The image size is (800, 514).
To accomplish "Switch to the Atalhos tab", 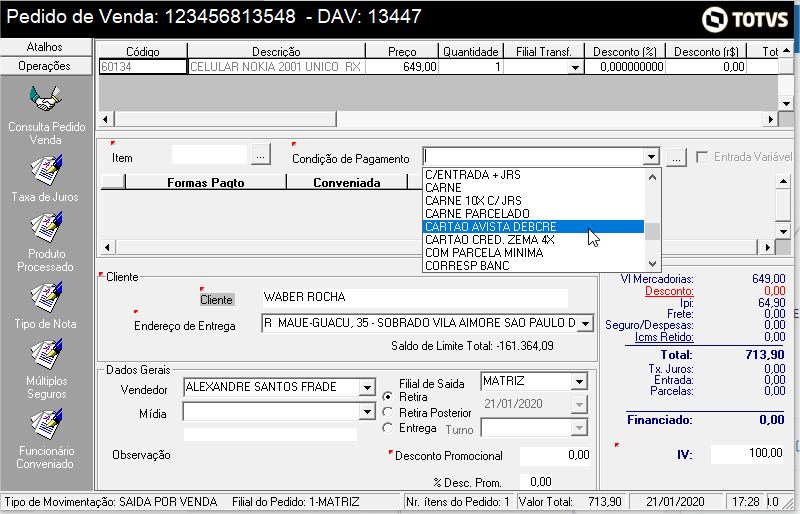I will coord(45,47).
